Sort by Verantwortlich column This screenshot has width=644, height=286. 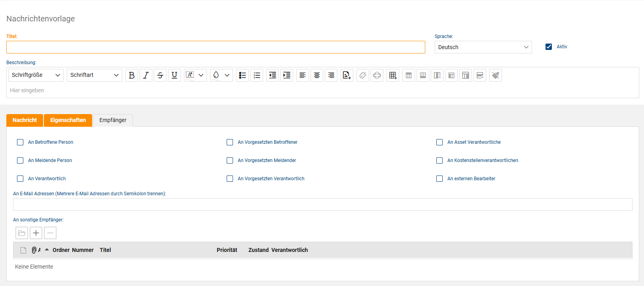coord(290,250)
